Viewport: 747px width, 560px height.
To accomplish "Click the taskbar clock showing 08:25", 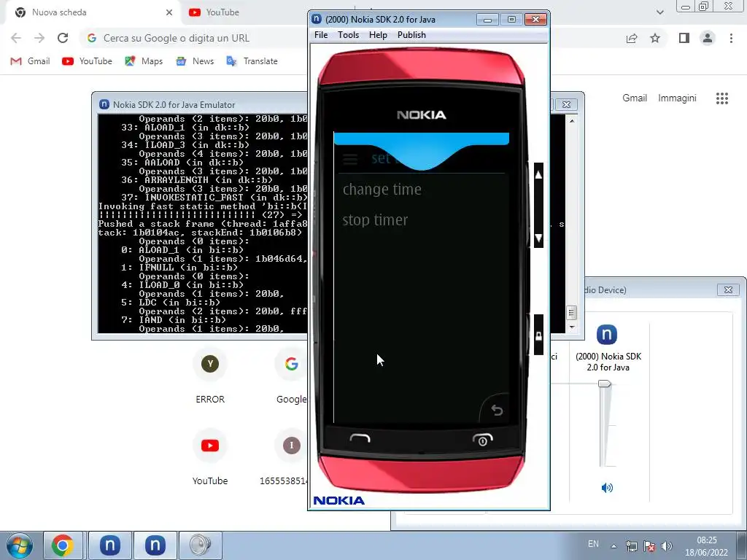I will [x=706, y=546].
